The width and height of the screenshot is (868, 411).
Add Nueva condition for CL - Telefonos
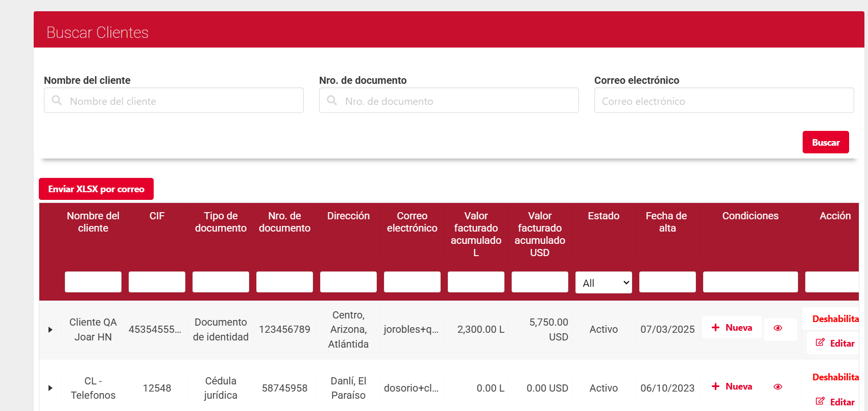(x=731, y=386)
